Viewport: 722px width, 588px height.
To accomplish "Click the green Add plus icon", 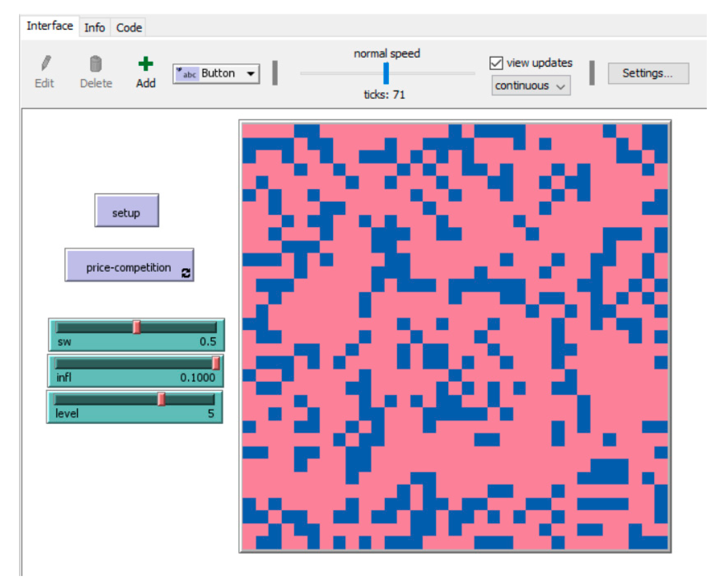I will pos(146,64).
